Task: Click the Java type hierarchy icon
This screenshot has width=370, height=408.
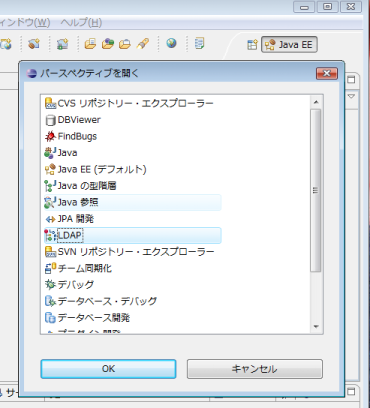Action: point(50,186)
